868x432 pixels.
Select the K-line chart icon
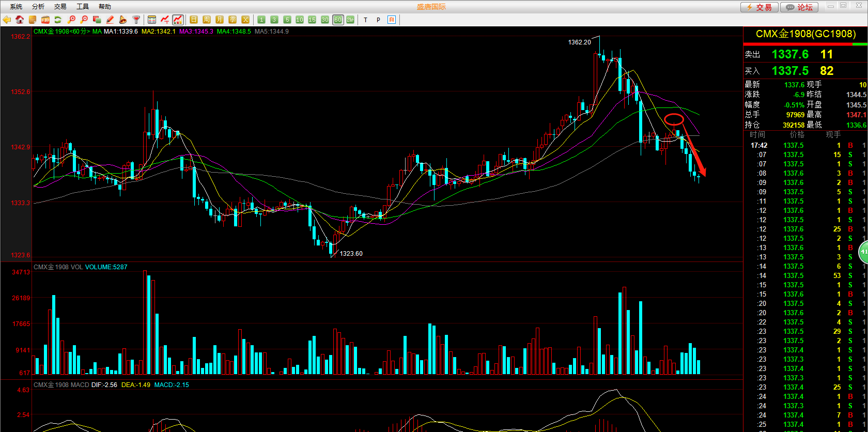(178, 20)
